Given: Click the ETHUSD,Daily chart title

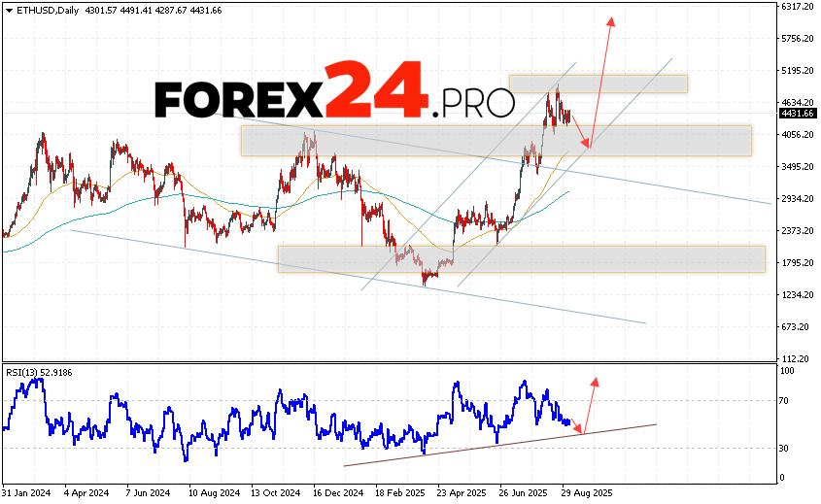Looking at the screenshot, I should click(x=43, y=10).
